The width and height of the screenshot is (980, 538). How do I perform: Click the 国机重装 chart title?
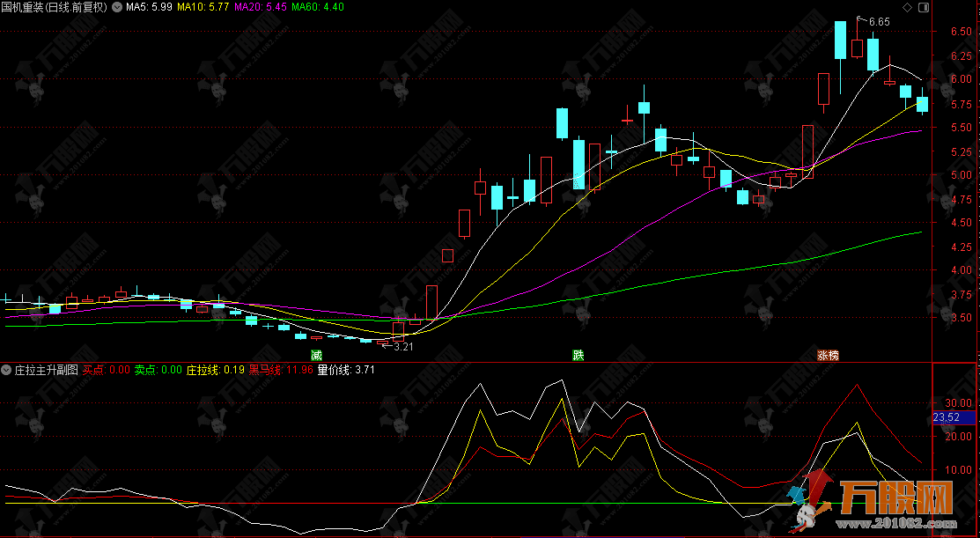pyautogui.click(x=54, y=7)
